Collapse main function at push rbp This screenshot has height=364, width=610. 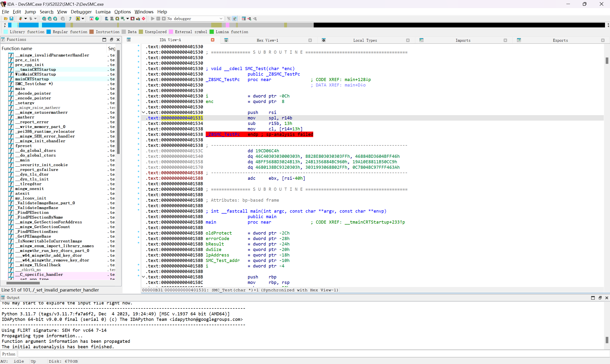click(144, 277)
